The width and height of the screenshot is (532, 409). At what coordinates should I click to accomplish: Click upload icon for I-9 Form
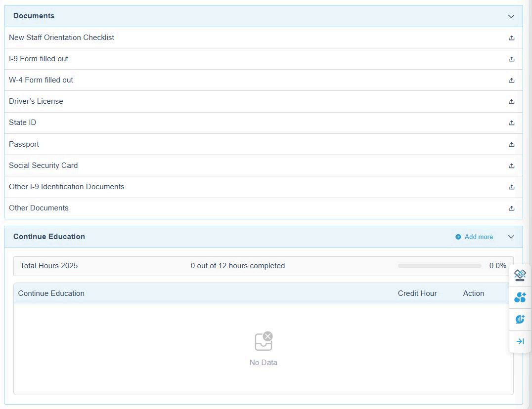(x=511, y=59)
